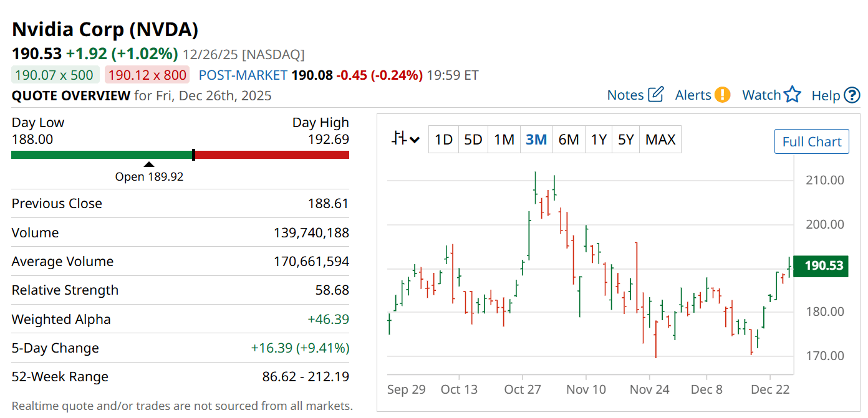Click the Oct 27 date on chart axis
868x418 pixels.
click(x=523, y=390)
